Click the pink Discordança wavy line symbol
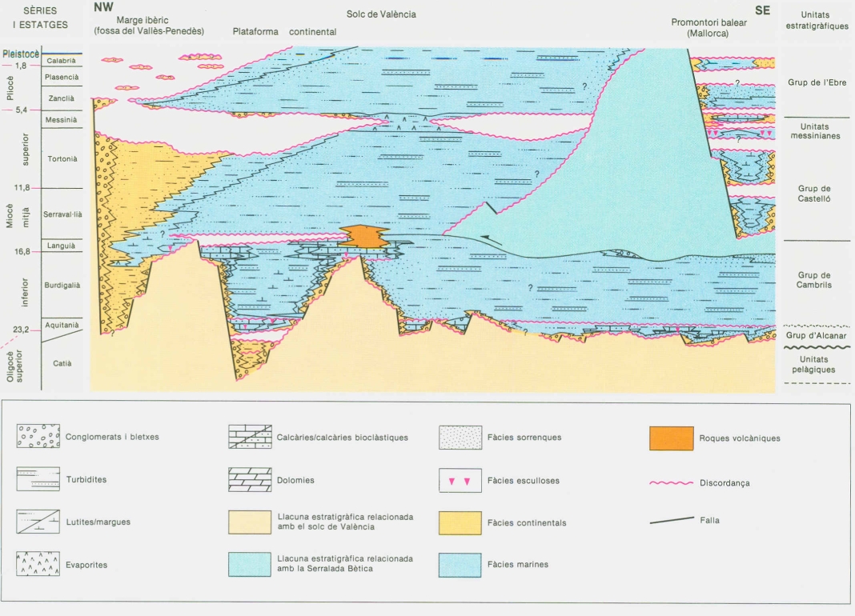This screenshot has height=616, width=855. coord(671,482)
